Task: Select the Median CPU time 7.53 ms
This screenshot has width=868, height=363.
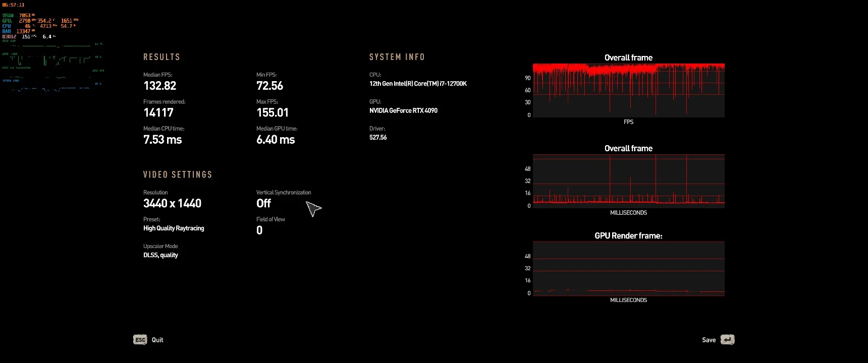Action: (162, 140)
